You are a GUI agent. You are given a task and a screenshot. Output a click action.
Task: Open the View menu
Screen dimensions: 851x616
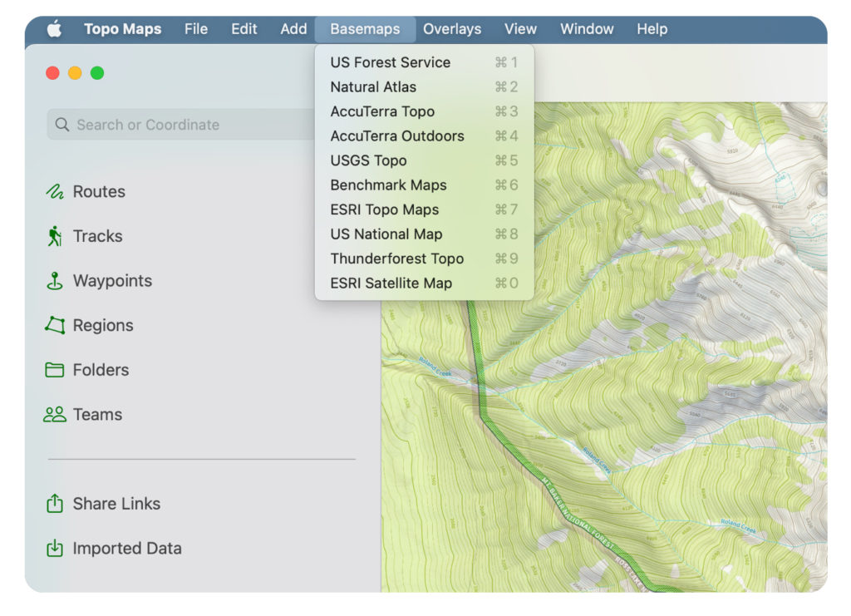(x=520, y=29)
